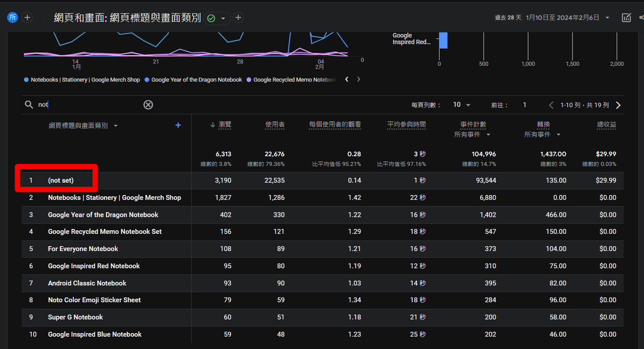The image size is (644, 349).
Task: Focus the search box containing "not"
Action: tap(88, 105)
